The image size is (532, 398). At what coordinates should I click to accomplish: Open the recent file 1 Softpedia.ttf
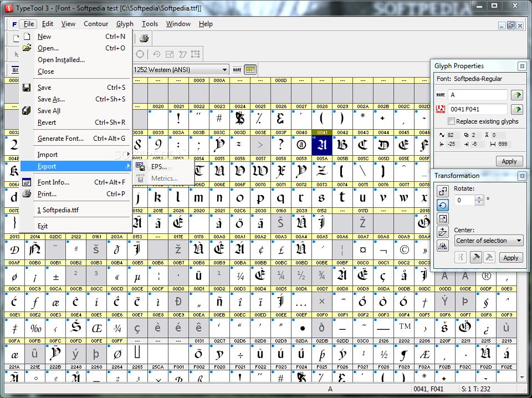click(76, 210)
